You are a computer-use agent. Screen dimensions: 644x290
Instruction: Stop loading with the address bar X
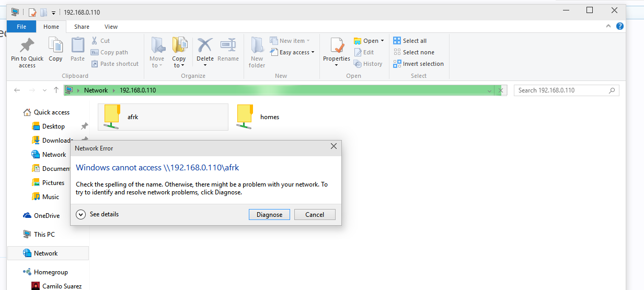click(x=500, y=91)
